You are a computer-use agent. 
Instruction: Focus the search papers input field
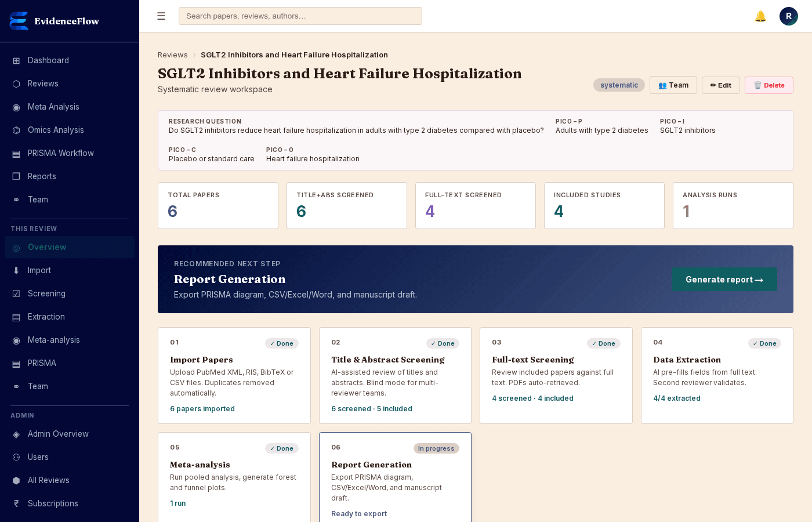coord(300,16)
